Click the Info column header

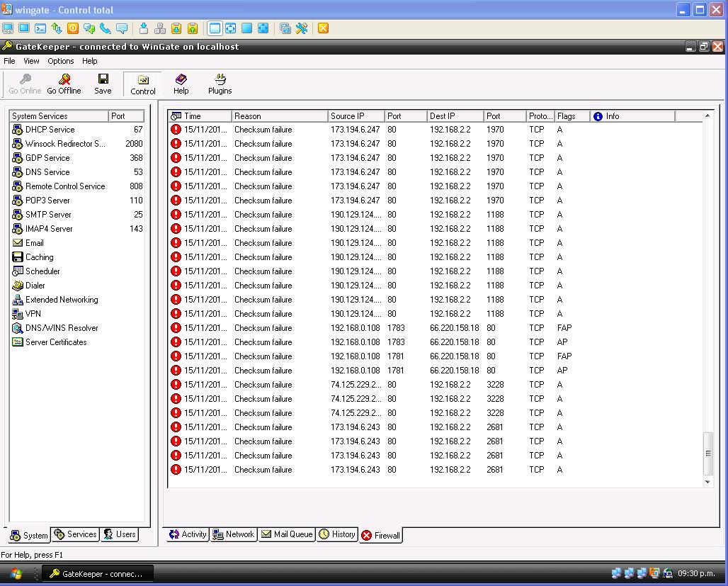coord(632,116)
